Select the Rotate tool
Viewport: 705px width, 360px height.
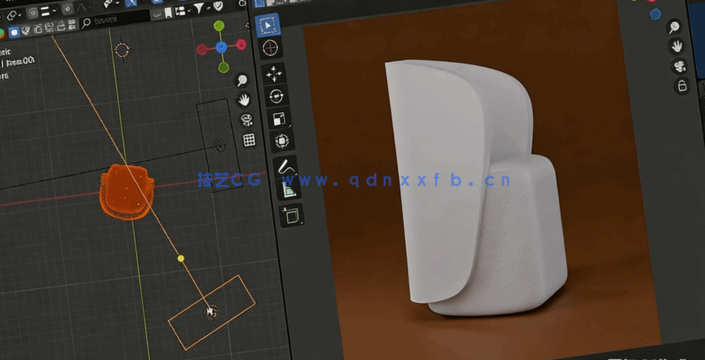277,97
